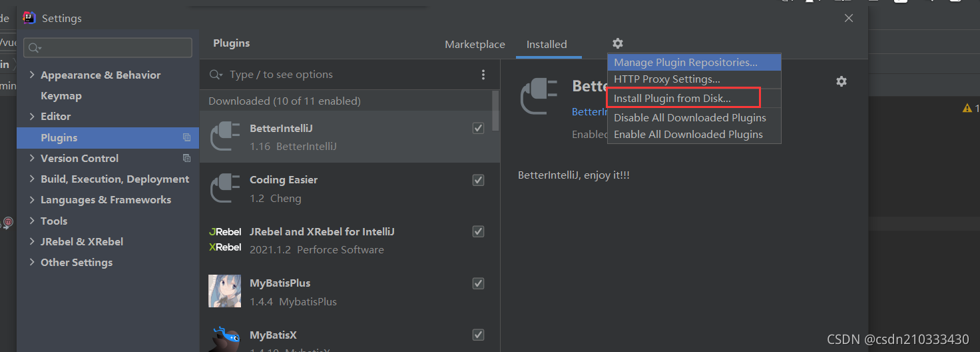This screenshot has width=980, height=352.
Task: Click the 2021.1.2 Perforce Software text
Action: tap(316, 249)
